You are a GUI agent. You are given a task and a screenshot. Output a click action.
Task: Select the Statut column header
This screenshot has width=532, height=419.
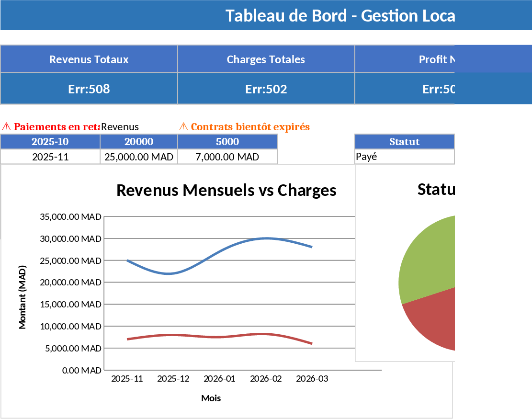(x=404, y=142)
